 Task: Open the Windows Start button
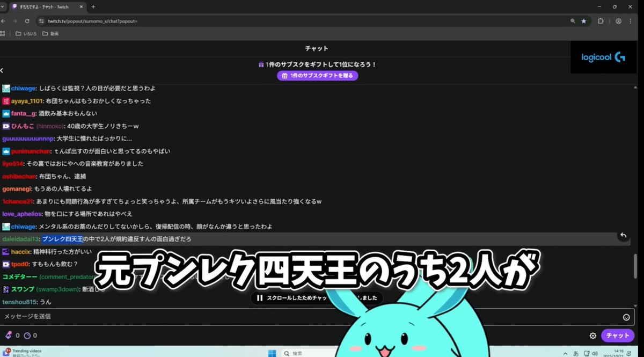[x=272, y=353]
